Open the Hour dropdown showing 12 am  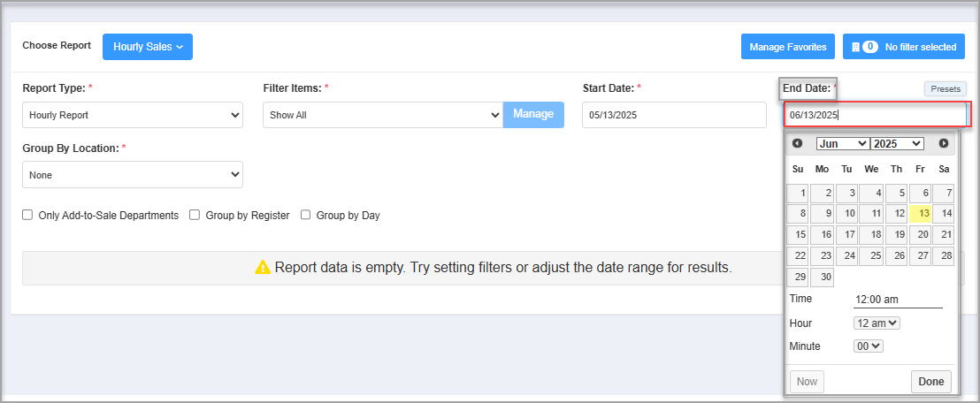click(877, 323)
